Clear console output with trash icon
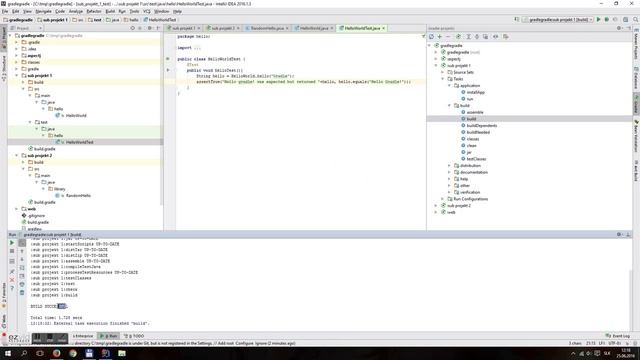 tap(22, 293)
